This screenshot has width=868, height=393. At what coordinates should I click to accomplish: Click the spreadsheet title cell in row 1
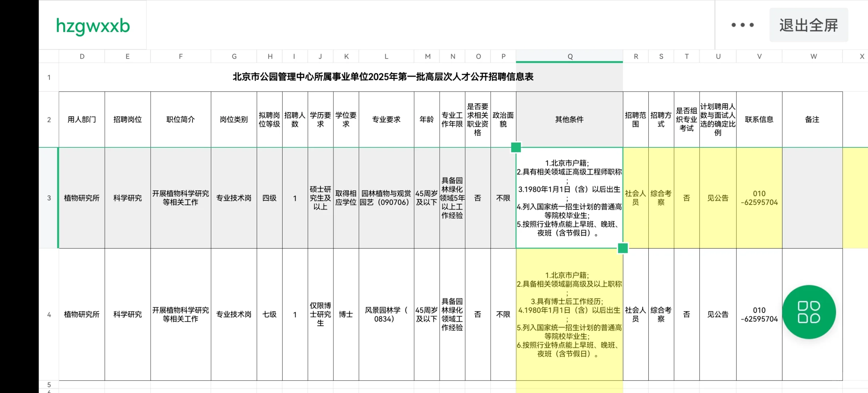(x=383, y=77)
